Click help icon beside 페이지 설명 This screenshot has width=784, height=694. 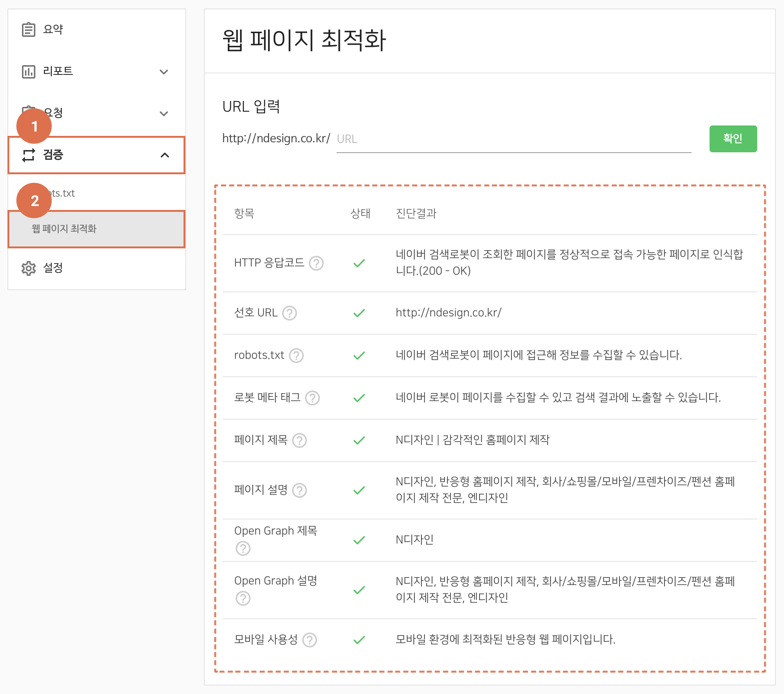pos(299,490)
